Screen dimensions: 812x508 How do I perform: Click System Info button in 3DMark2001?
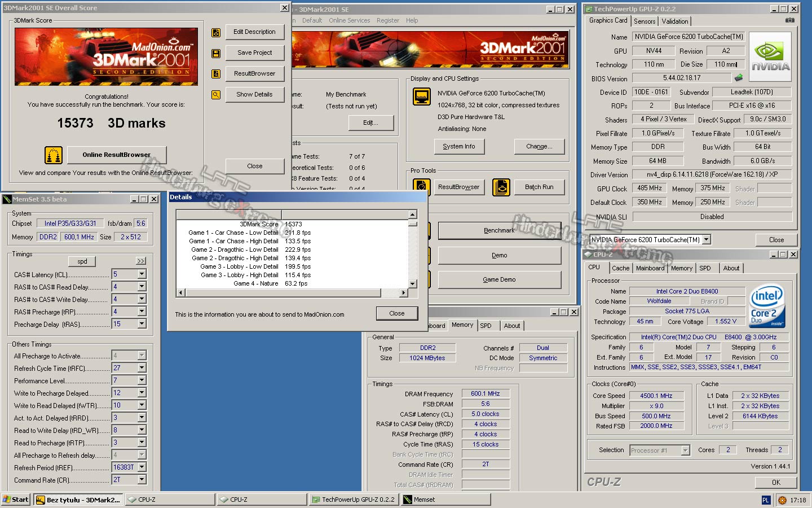(x=459, y=147)
